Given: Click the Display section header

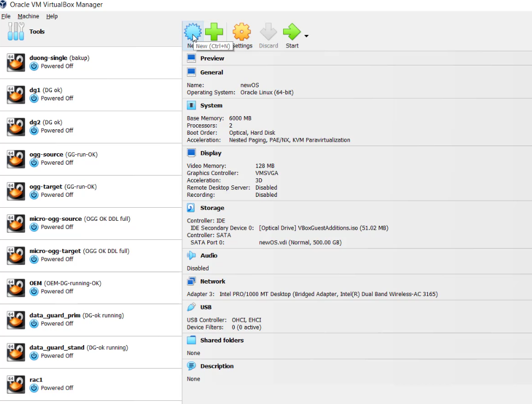Looking at the screenshot, I should coord(211,153).
